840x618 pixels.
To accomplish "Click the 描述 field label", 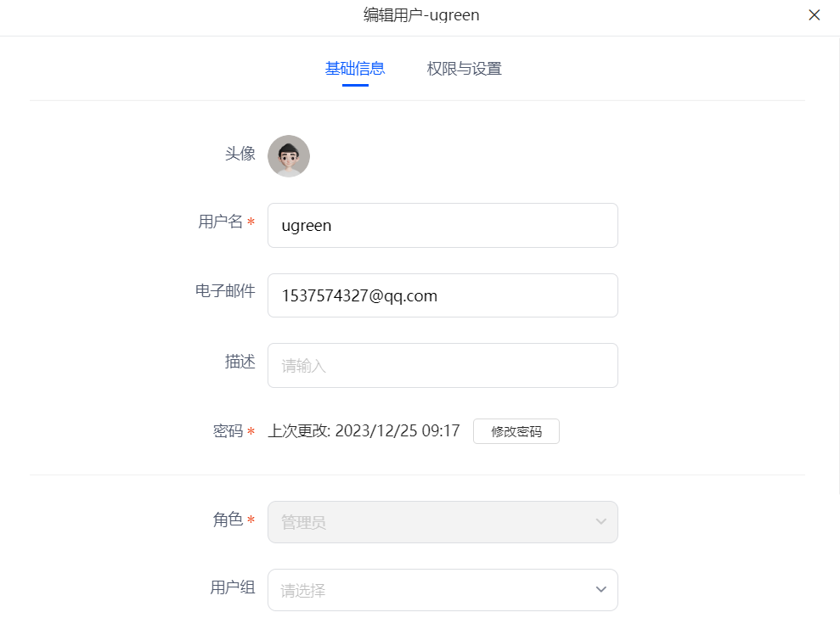I will (240, 362).
